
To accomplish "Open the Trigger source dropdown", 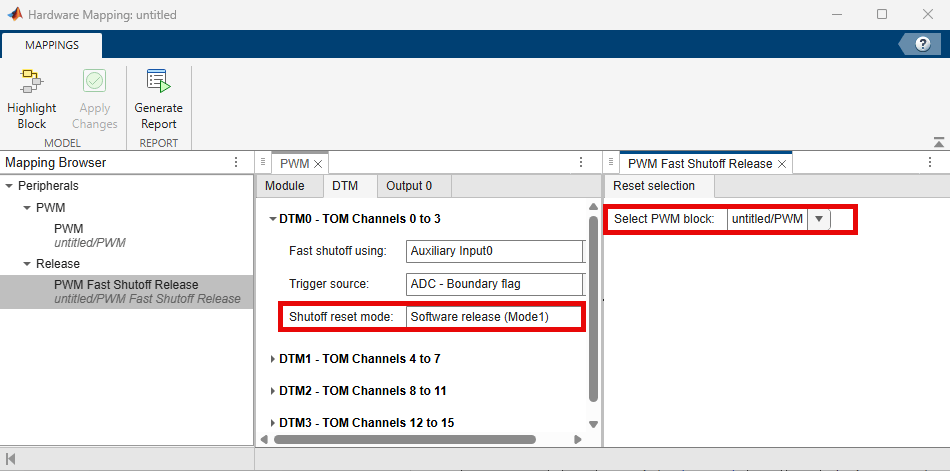I will click(x=494, y=284).
